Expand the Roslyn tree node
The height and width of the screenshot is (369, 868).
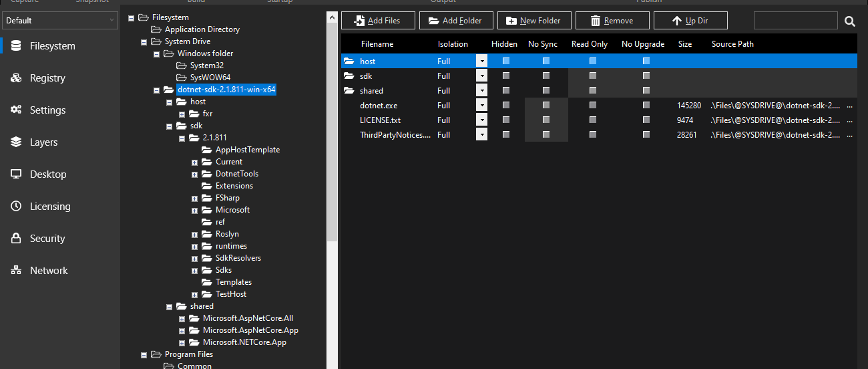[194, 234]
